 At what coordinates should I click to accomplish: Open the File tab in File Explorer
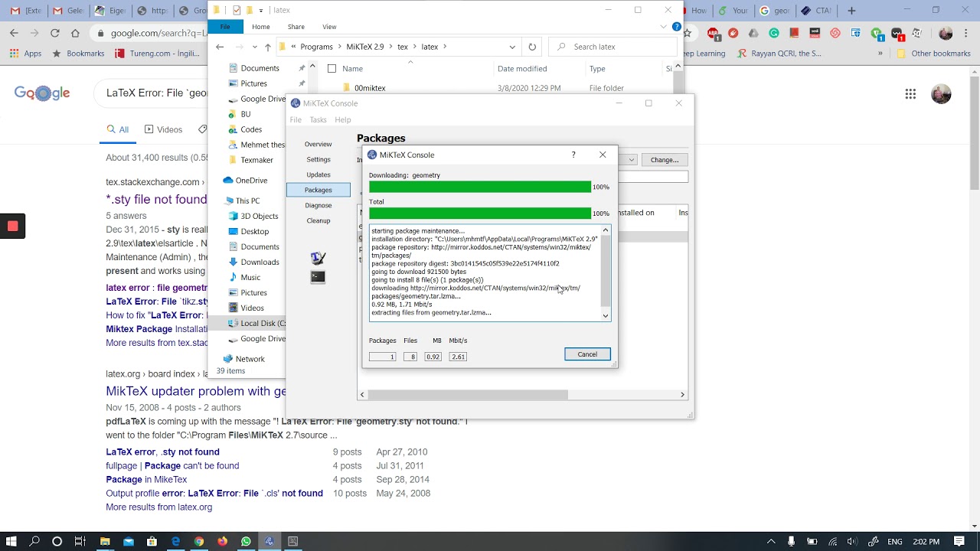[x=225, y=27]
